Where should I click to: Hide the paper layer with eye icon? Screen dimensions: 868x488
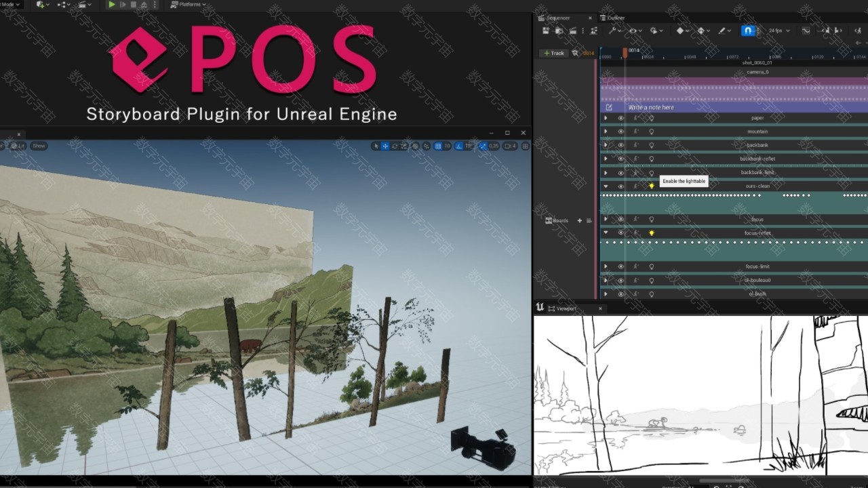[x=620, y=118]
